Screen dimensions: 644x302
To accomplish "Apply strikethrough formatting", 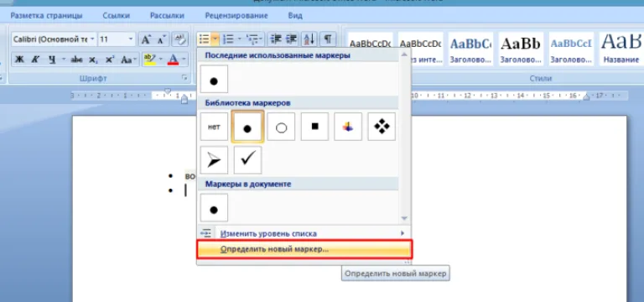I will pos(76,60).
